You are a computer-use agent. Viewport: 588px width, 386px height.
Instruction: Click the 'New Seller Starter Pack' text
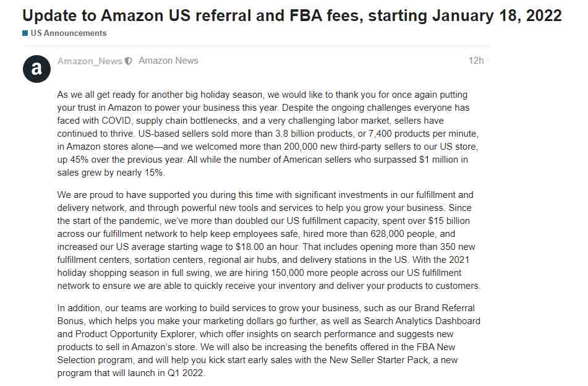click(x=379, y=360)
